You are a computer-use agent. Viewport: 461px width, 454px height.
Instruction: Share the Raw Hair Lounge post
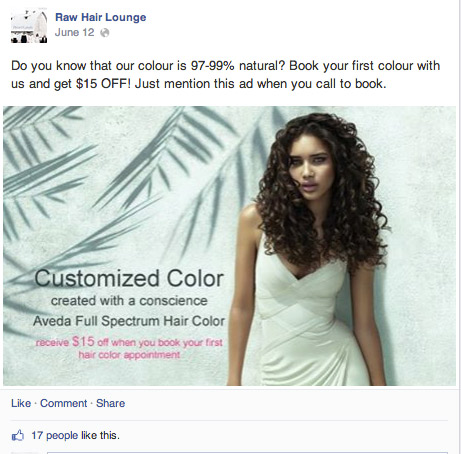110,403
